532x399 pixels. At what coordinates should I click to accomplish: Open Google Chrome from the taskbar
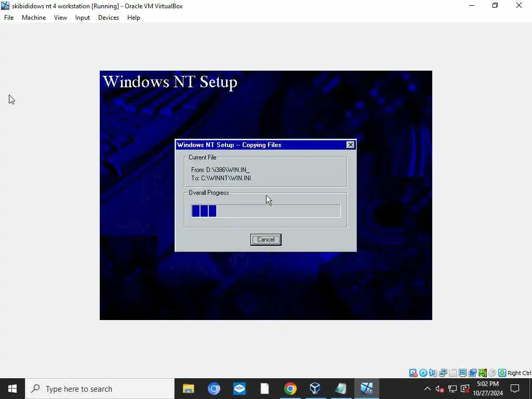290,389
